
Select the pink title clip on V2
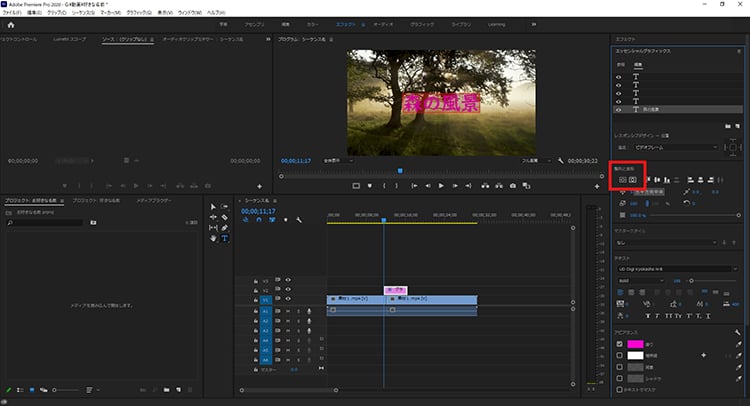point(396,290)
